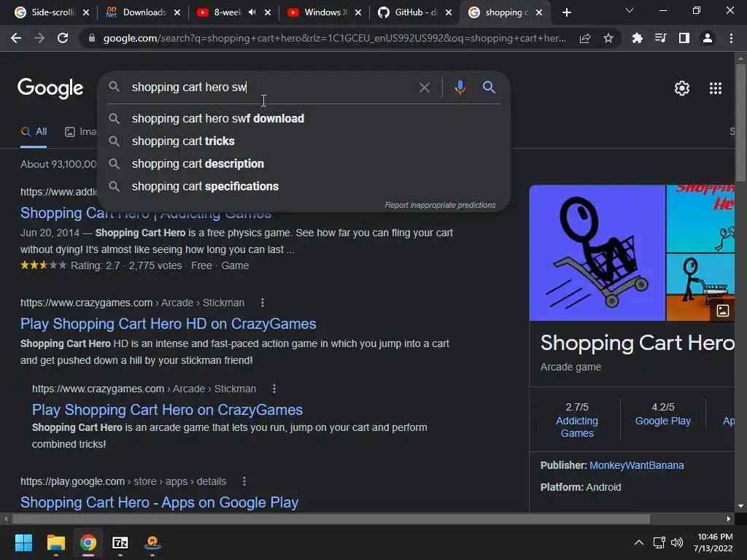This screenshot has width=747, height=560.
Task: Open volume control in system tray
Action: pyautogui.click(x=676, y=542)
